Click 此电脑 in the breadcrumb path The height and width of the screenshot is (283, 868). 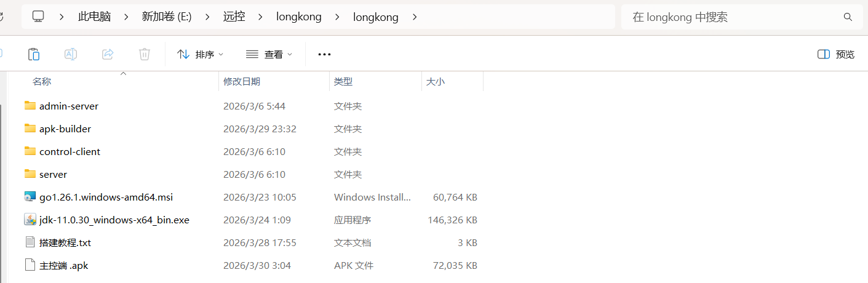click(x=94, y=17)
